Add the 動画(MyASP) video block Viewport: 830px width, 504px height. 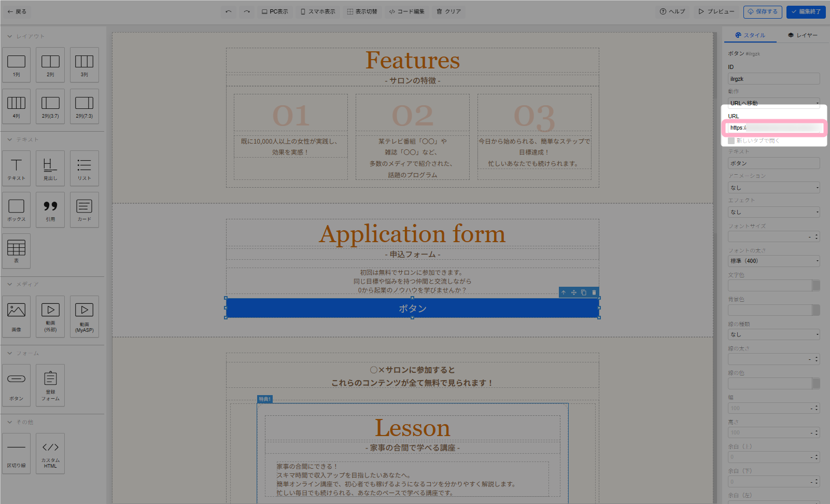[84, 316]
